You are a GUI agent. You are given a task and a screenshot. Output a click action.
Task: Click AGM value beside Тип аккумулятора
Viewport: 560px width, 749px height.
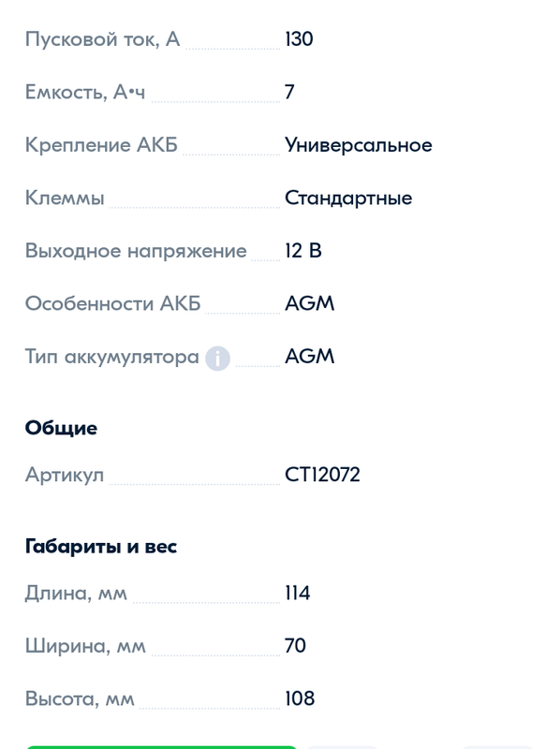click(x=310, y=357)
